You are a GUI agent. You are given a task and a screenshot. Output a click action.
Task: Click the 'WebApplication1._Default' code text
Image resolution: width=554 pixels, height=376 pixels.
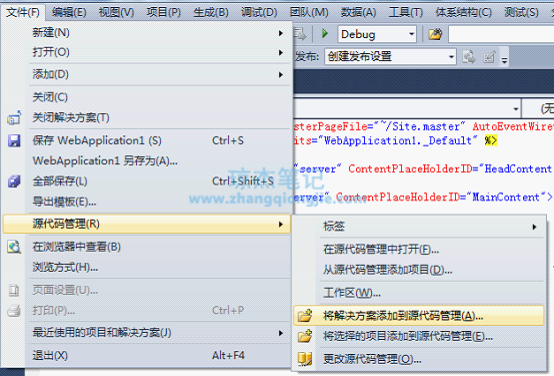point(398,141)
